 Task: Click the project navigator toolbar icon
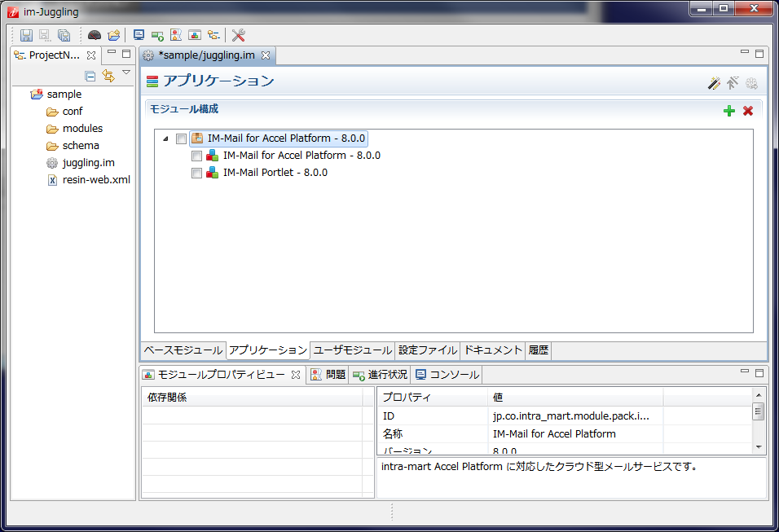213,35
